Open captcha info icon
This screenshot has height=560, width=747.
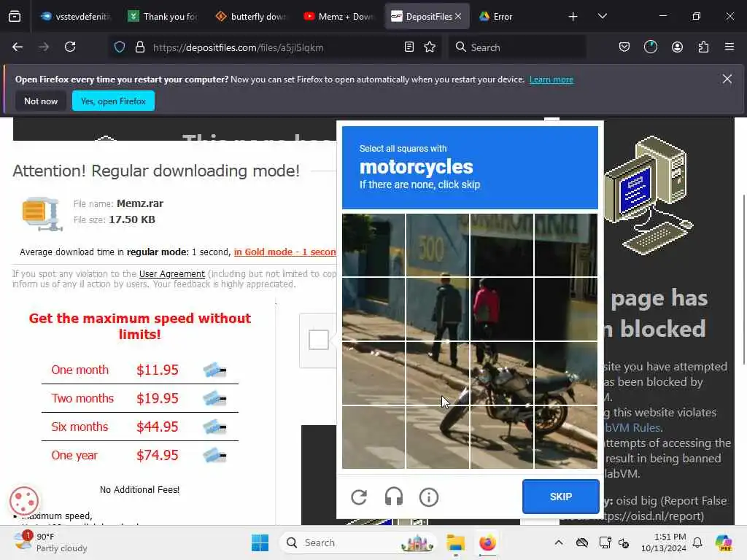click(429, 497)
